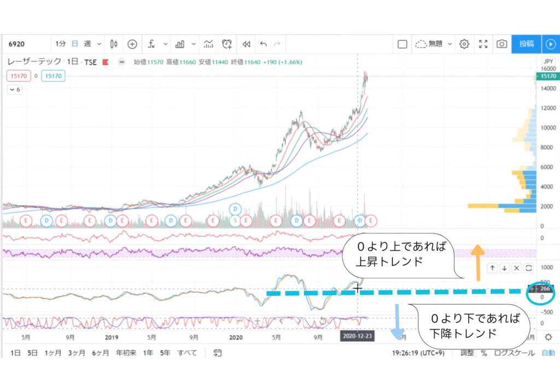Create an alert with the alarm clock icon
The height and width of the screenshot is (392, 560).
click(227, 44)
